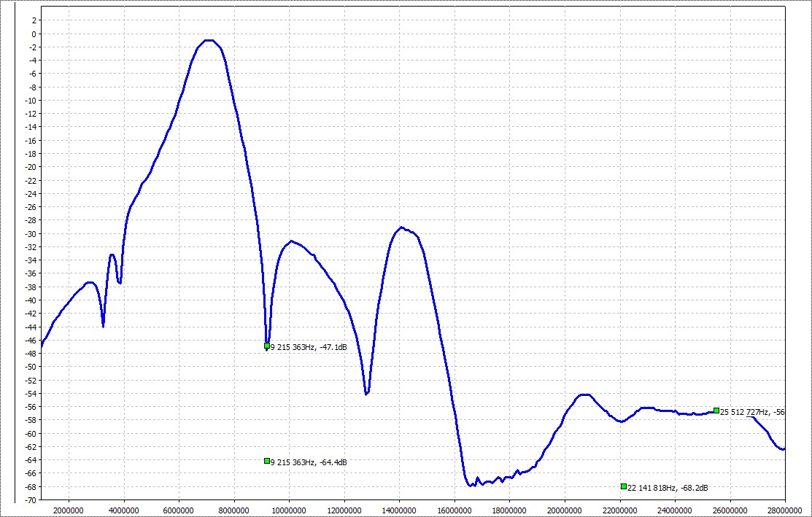Click the -70 y-axis label

[30, 500]
